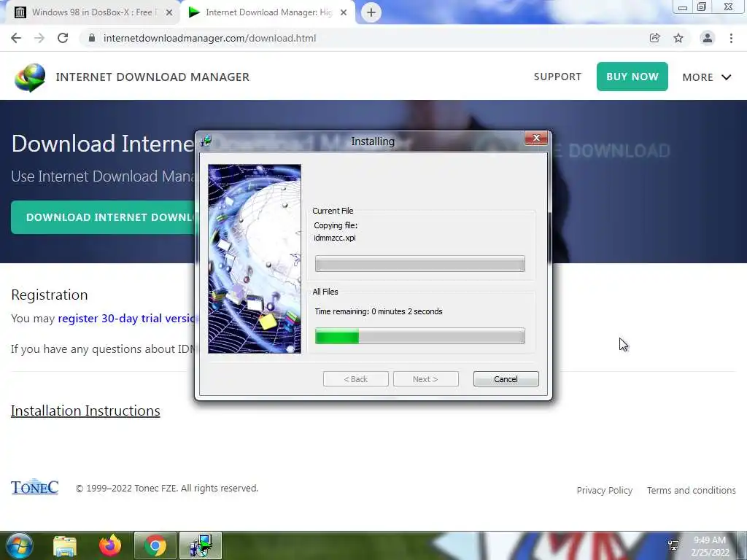Click the Chrome forward arrow

click(x=39, y=38)
